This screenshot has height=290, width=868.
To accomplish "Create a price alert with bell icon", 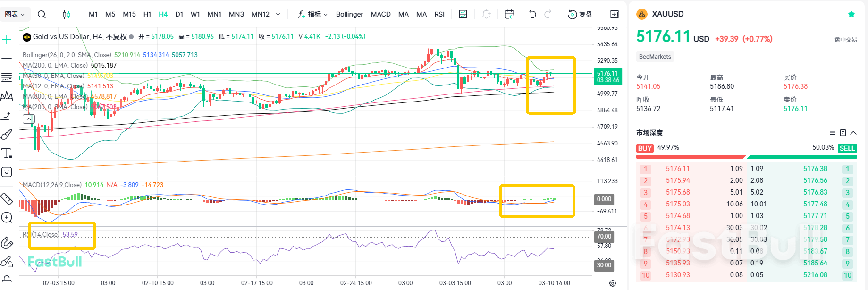I will (x=486, y=14).
